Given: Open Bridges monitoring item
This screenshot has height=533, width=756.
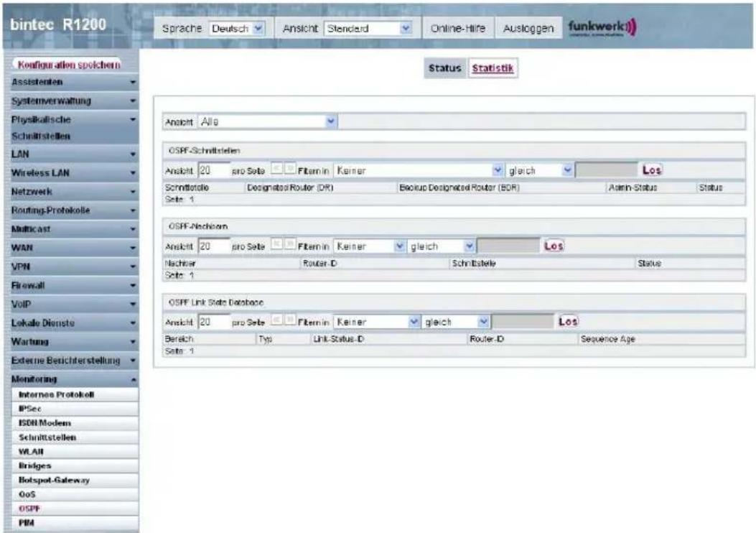Looking at the screenshot, I should [x=75, y=466].
